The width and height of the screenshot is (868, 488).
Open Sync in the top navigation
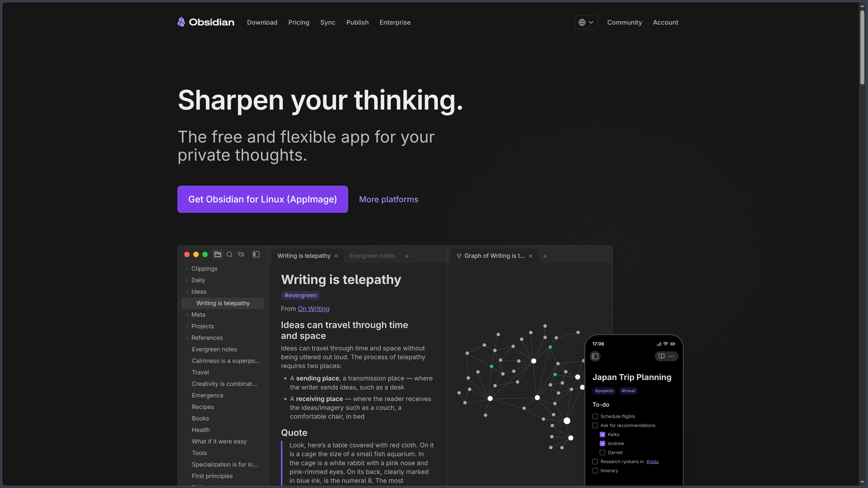[x=328, y=22]
